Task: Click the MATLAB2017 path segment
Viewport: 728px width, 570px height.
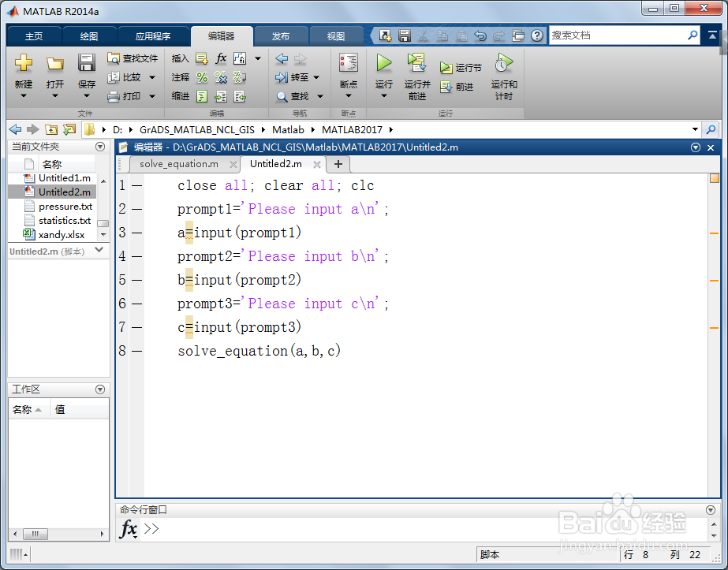Action: [x=352, y=129]
